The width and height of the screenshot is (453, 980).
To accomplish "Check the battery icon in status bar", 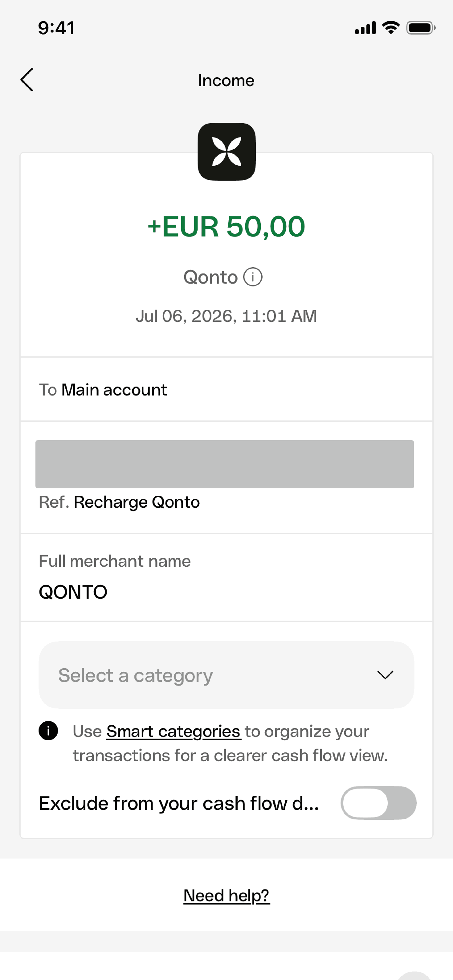I will pyautogui.click(x=421, y=28).
